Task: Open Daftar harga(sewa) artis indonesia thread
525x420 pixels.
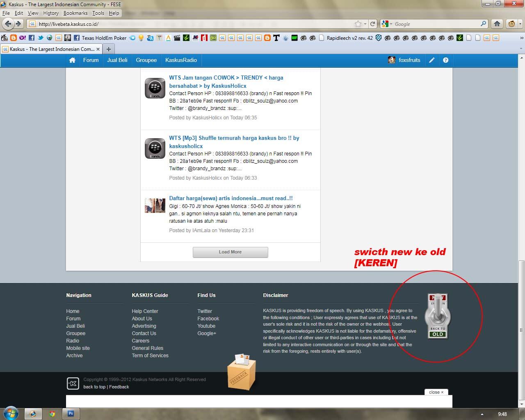Action: coord(231,198)
